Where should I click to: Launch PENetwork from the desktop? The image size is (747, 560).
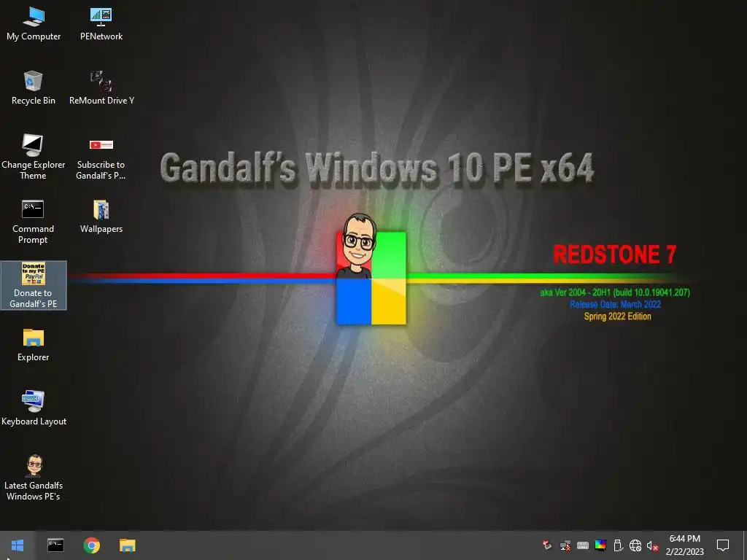pos(101,24)
